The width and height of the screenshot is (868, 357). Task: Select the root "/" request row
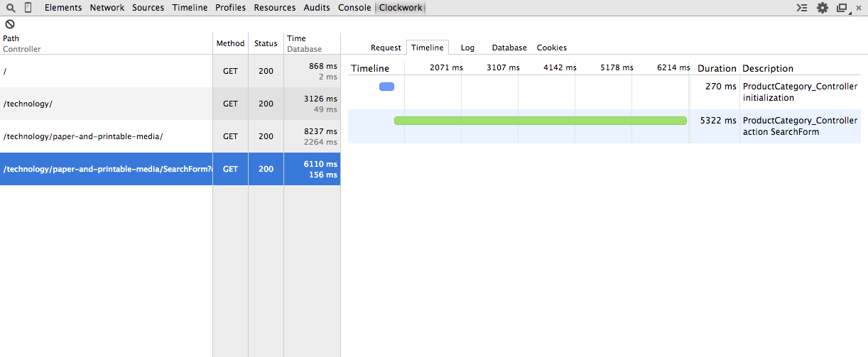[107, 71]
